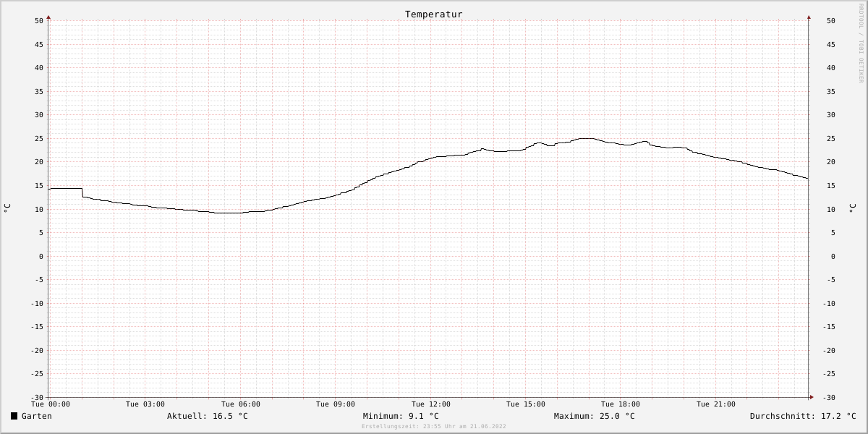The width and height of the screenshot is (868, 434).
Task: Click the "Tue 09:00" time axis label
Action: (336, 404)
